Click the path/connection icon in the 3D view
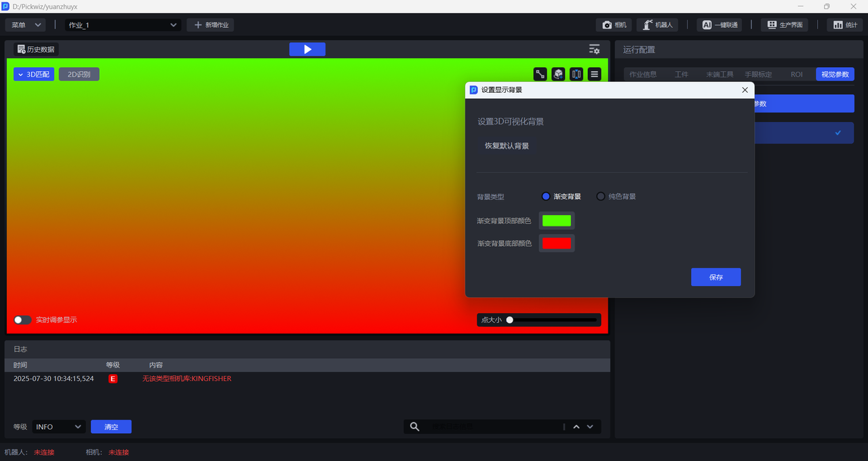This screenshot has height=461, width=868. click(540, 75)
